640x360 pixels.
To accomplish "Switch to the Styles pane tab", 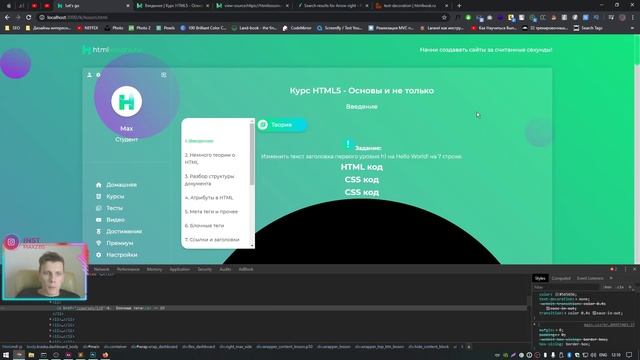I will [540, 278].
